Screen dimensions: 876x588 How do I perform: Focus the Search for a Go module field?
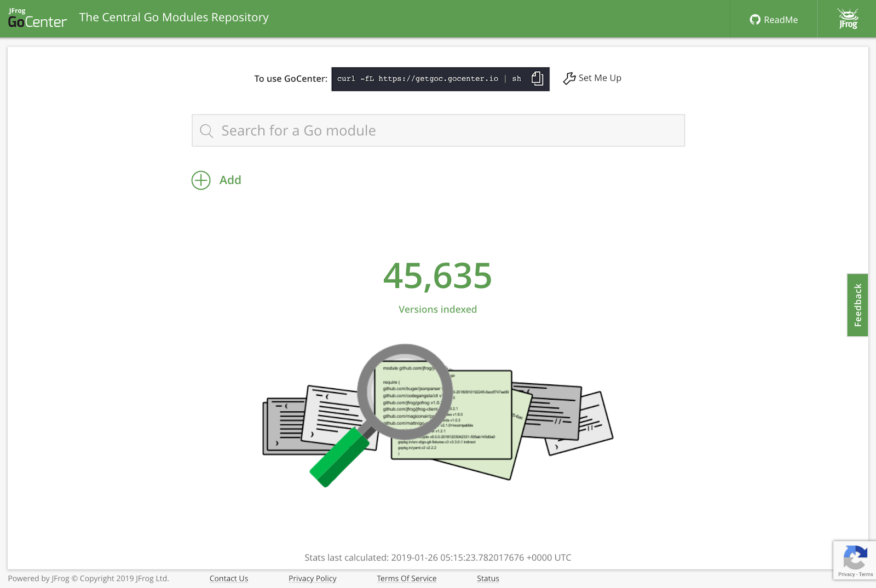pos(438,130)
